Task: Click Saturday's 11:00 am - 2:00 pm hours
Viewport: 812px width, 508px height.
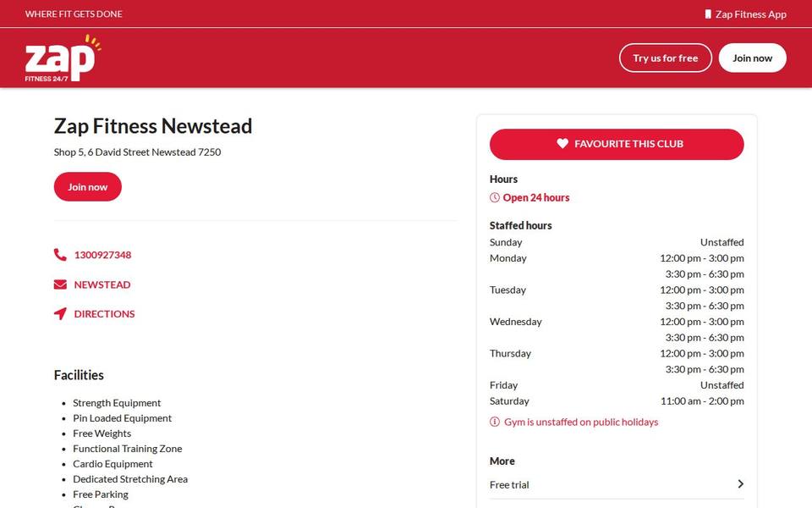Action: pyautogui.click(x=702, y=400)
